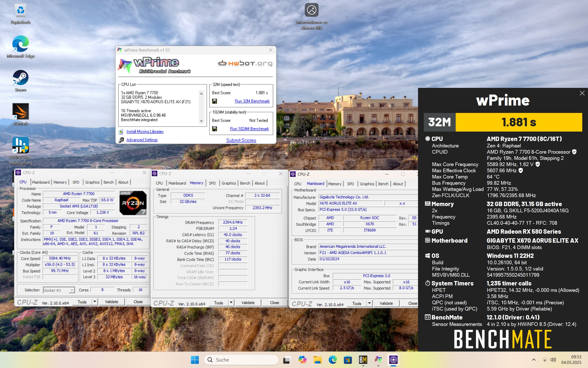This screenshot has height=368, width=588.
Task: Select Graphics tab in middle CPU-Z window
Action: point(229,183)
